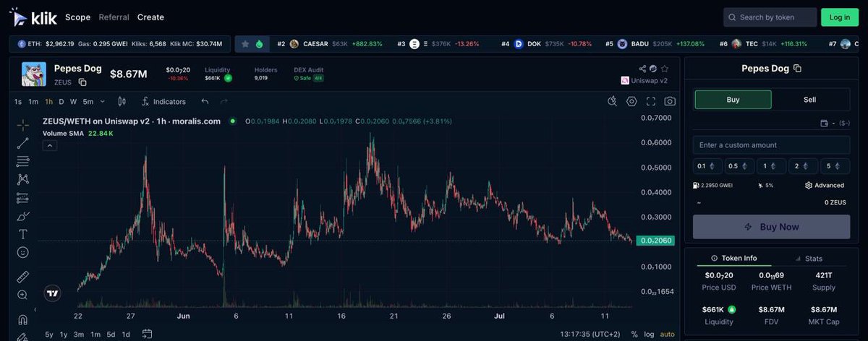The height and width of the screenshot is (341, 868).
Task: Select the crosshair cursor tool
Action: point(22,125)
